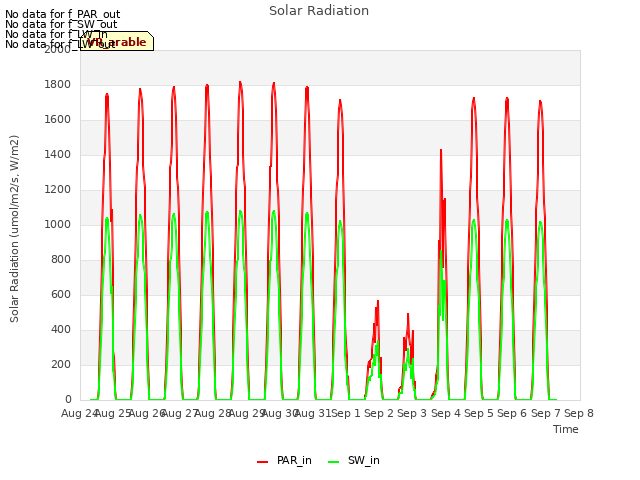The image size is (640, 480).
Task: Click the Sep 3 PAR_in peak near 500
Action: [408, 315]
